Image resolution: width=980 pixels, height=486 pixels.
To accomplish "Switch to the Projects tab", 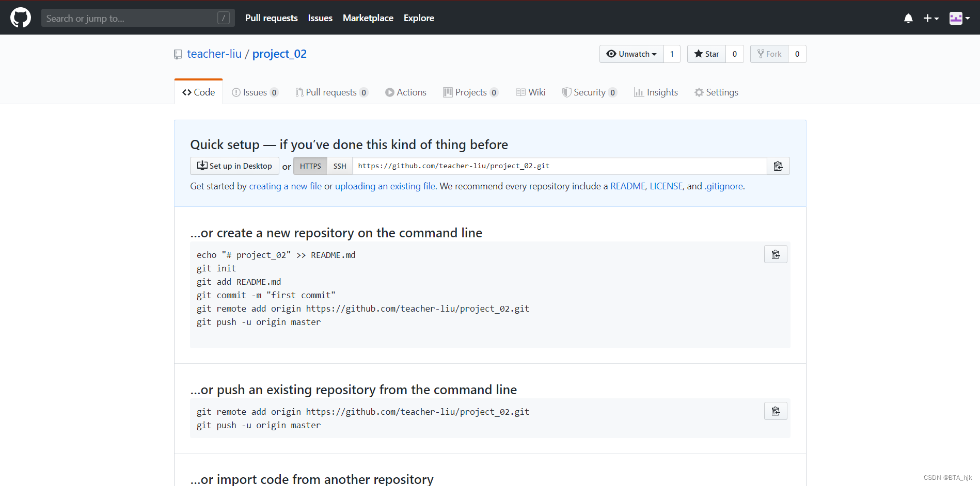I will (471, 92).
